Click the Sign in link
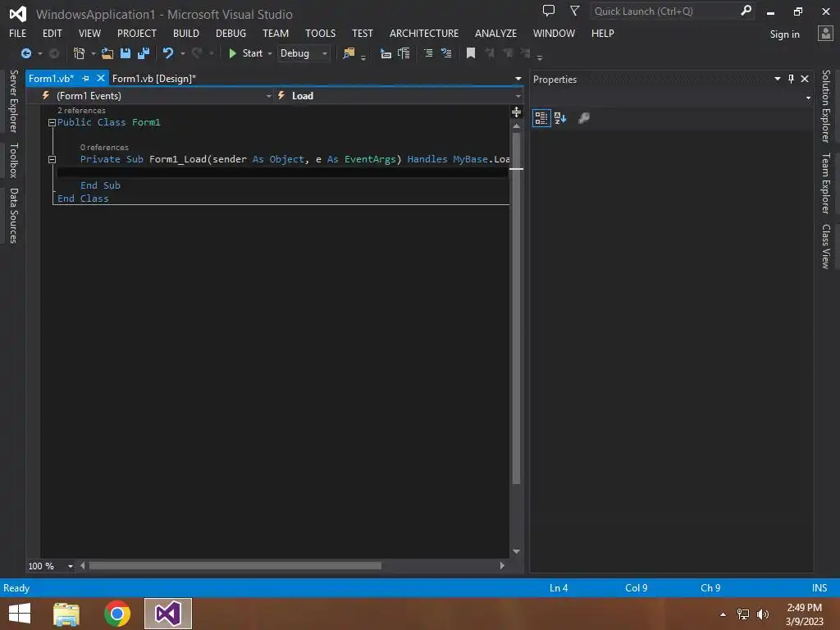 784,34
